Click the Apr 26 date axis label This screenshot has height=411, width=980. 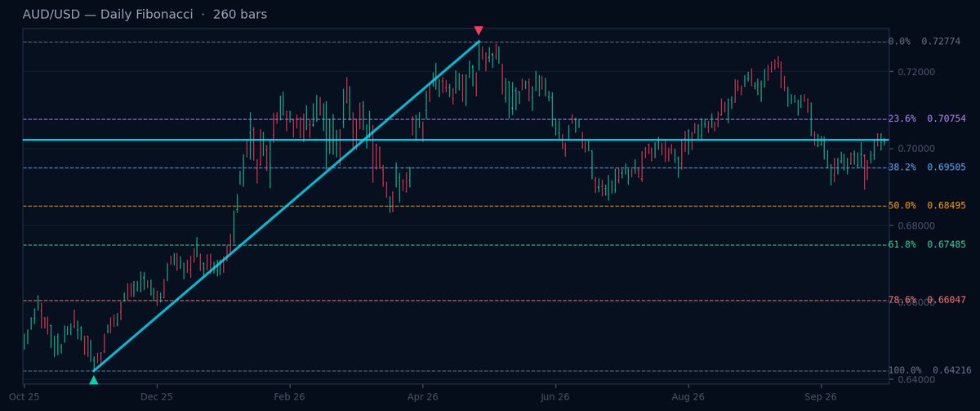[x=422, y=397]
